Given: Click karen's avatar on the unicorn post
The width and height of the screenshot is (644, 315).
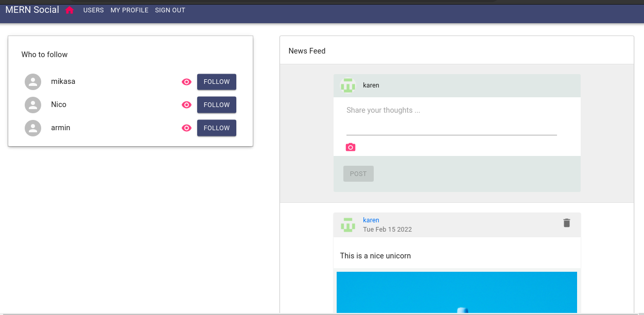Looking at the screenshot, I should click(x=348, y=225).
